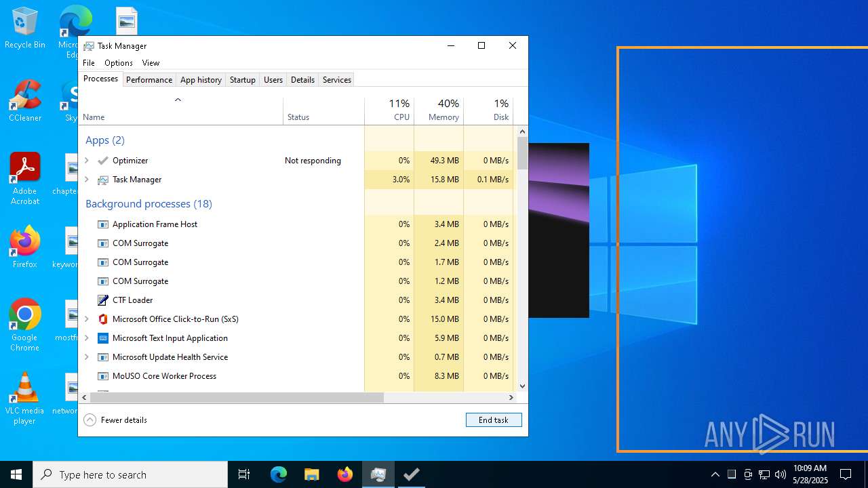Image resolution: width=868 pixels, height=488 pixels.
Task: Sort by the Disk column header
Action: click(488, 110)
